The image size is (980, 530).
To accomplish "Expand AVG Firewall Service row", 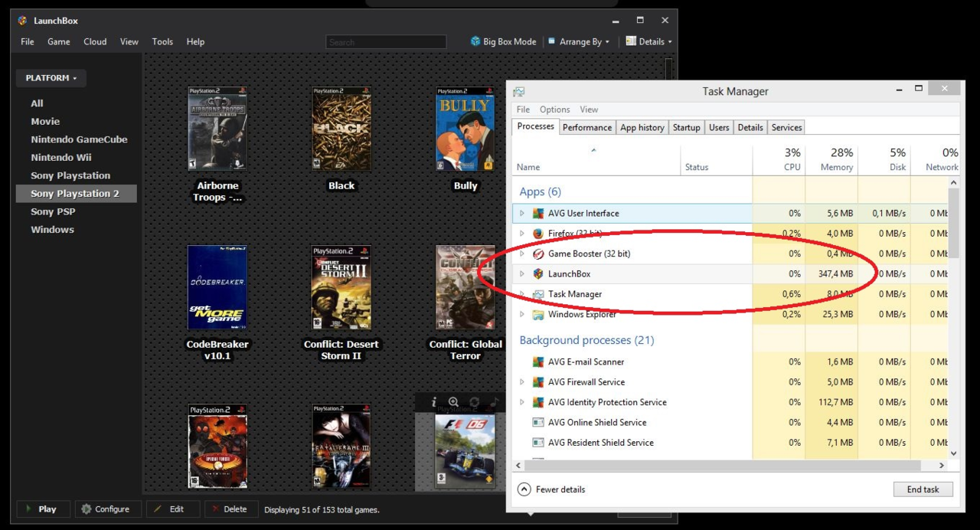I will pos(522,381).
